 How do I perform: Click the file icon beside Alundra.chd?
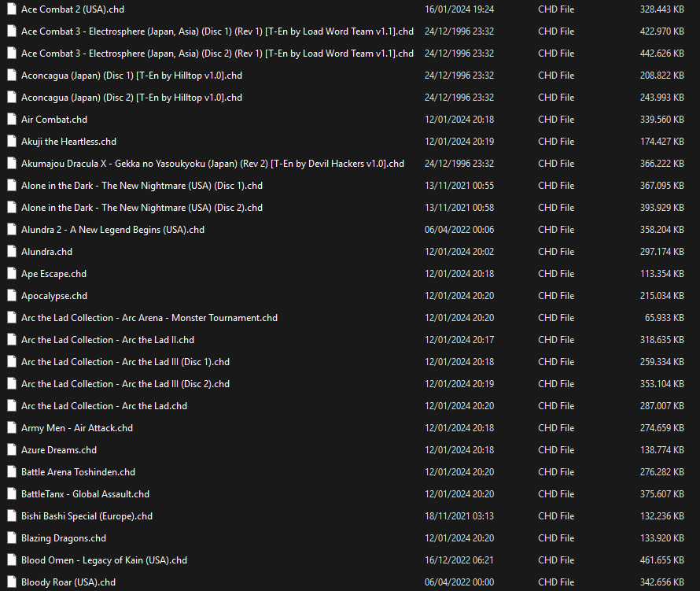12,252
